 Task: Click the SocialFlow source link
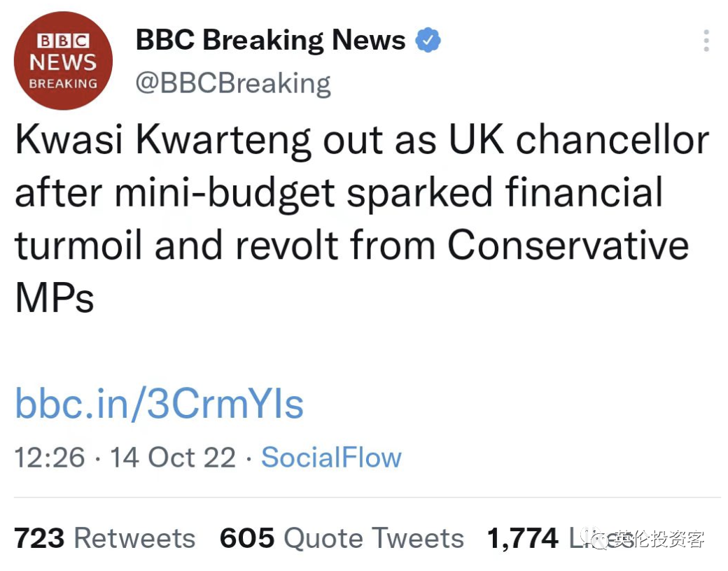[331, 458]
